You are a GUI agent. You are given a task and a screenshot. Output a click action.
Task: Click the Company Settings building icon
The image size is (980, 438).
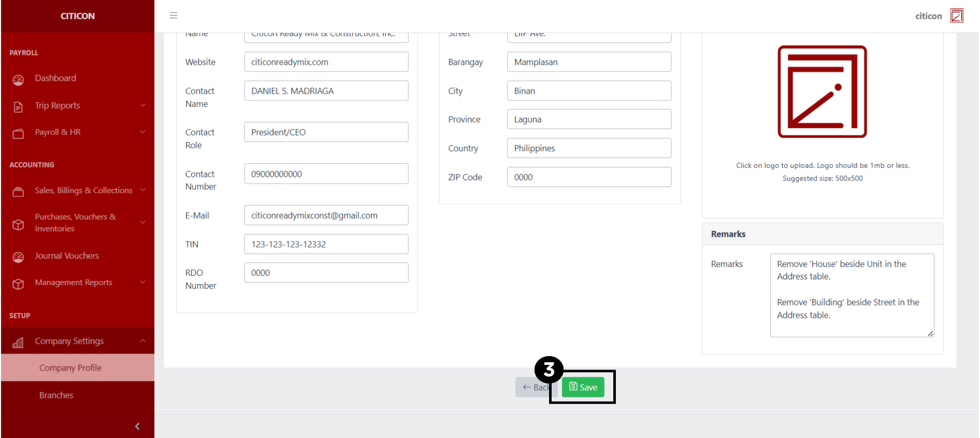pos(18,343)
